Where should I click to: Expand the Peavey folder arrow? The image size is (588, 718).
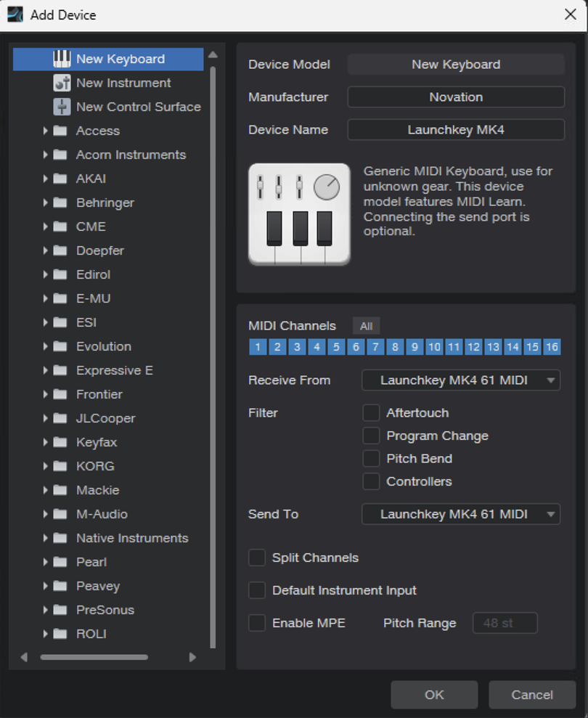click(45, 586)
